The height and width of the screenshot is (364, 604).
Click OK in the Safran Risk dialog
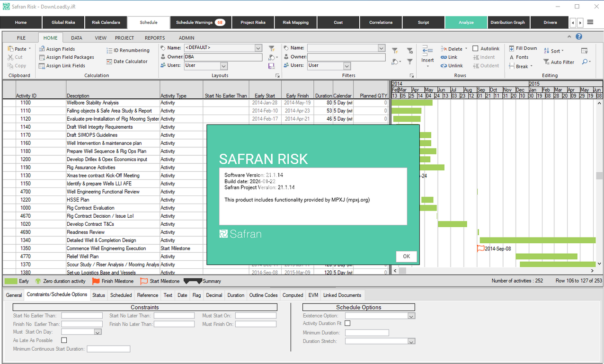pos(406,256)
